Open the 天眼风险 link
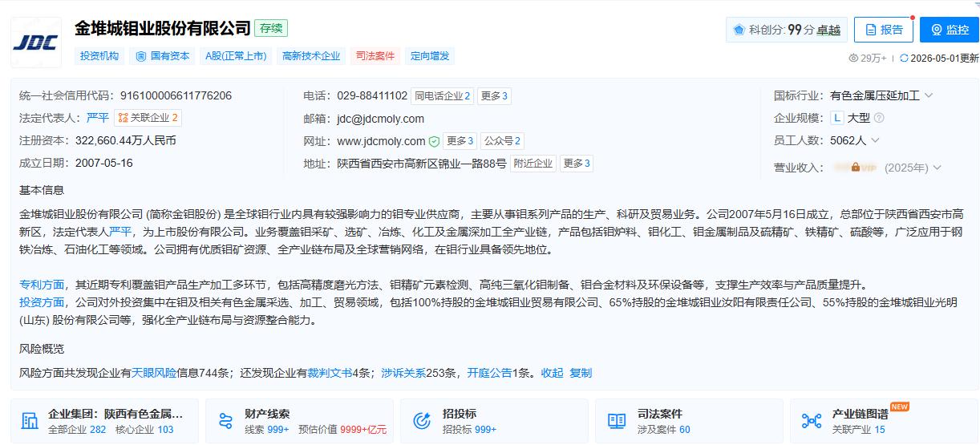Viewport: 980px width, 445px height. 154,373
